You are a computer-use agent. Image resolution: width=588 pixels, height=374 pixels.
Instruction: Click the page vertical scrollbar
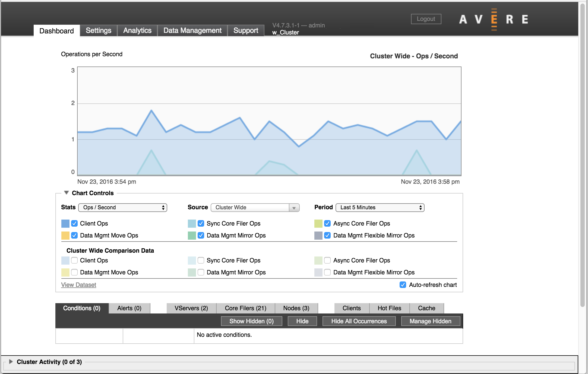pyautogui.click(x=583, y=155)
